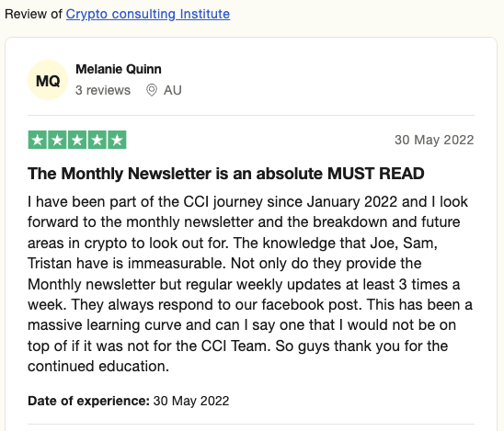Screen dimensions: 504x431
Task: Click the first green rating star
Action: (38, 140)
